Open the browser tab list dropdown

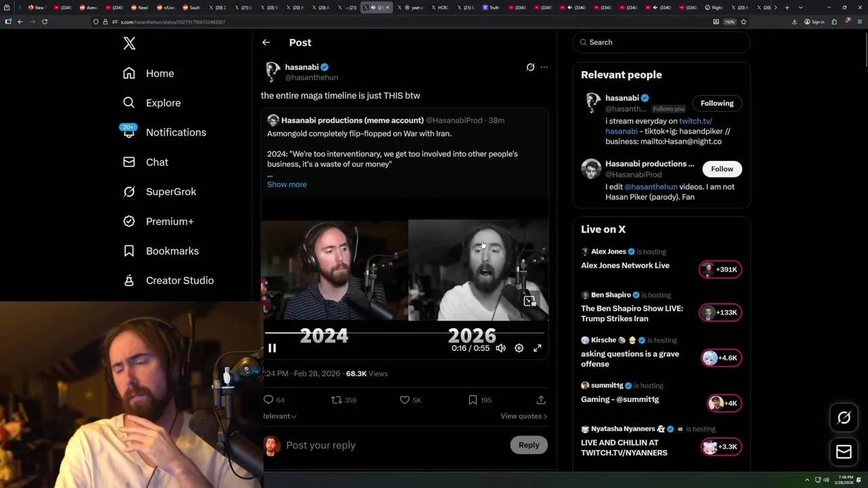(800, 7)
